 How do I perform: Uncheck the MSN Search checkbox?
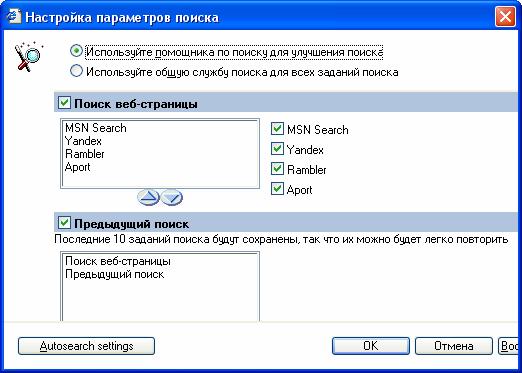[x=277, y=128]
